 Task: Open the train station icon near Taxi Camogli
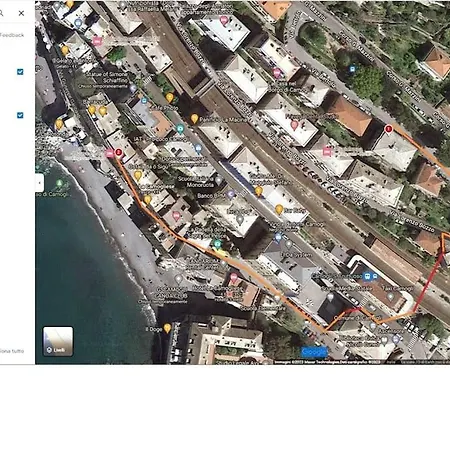367,276
